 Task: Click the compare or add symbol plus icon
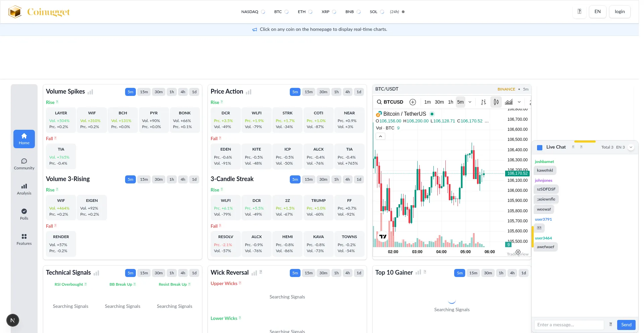click(413, 102)
